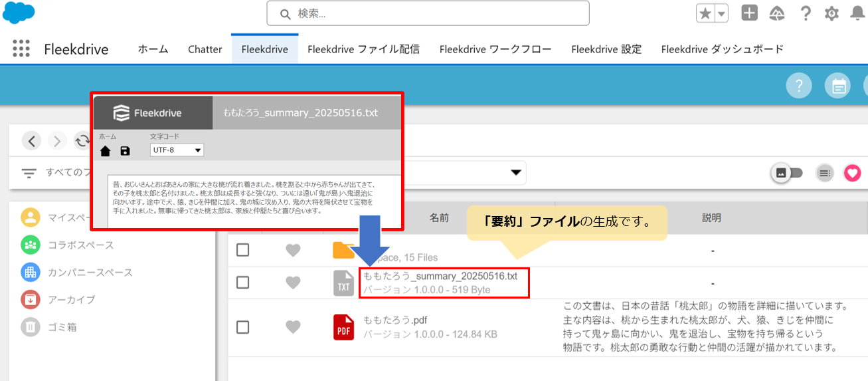Open the Fleekdrive ダッシュボード tab
Image resolution: width=868 pixels, height=381 pixels.
click(723, 49)
